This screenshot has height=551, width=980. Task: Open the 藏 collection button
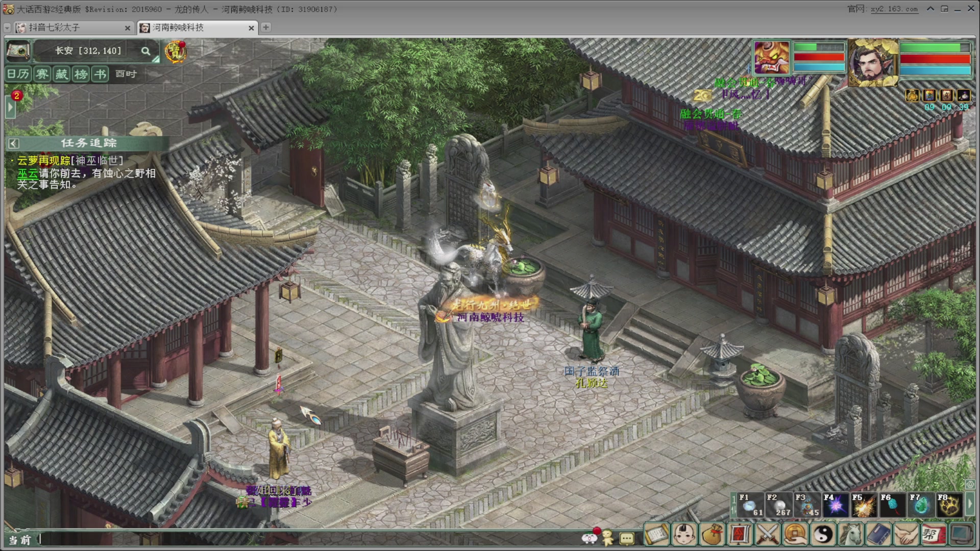click(61, 74)
